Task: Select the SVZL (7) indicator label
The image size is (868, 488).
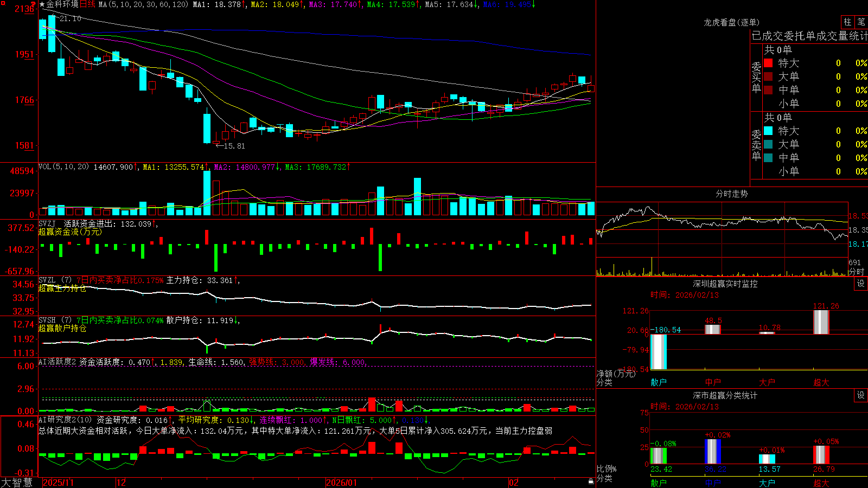Action: coord(55,280)
